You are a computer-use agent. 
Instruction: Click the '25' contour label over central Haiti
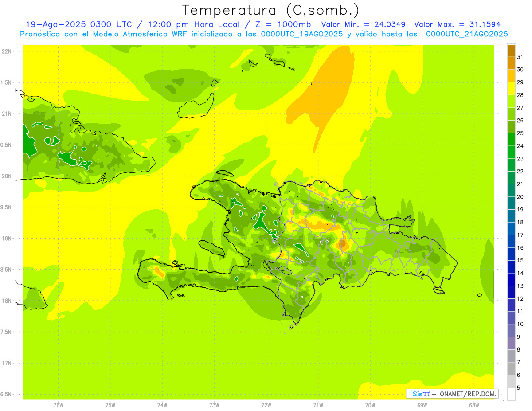(x=273, y=232)
